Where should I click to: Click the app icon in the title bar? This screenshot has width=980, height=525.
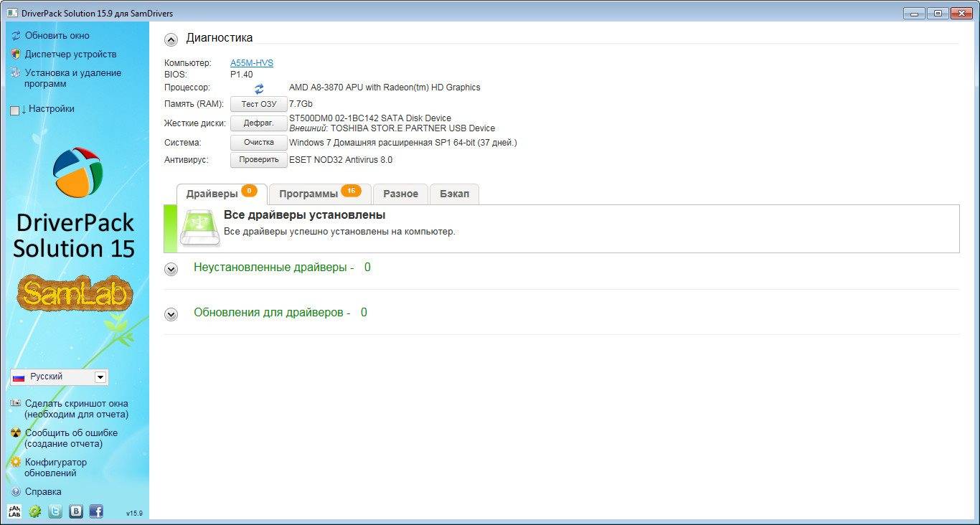pyautogui.click(x=13, y=13)
